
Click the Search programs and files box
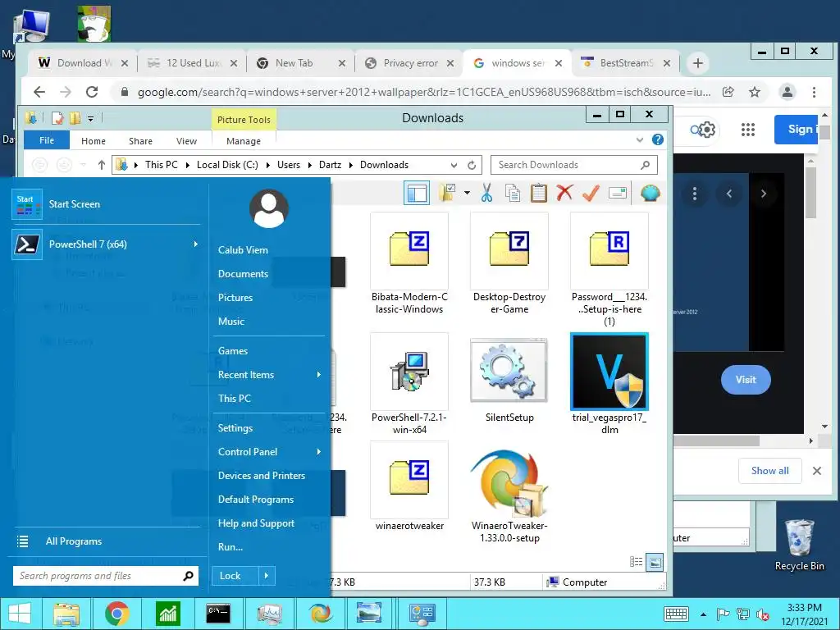106,576
